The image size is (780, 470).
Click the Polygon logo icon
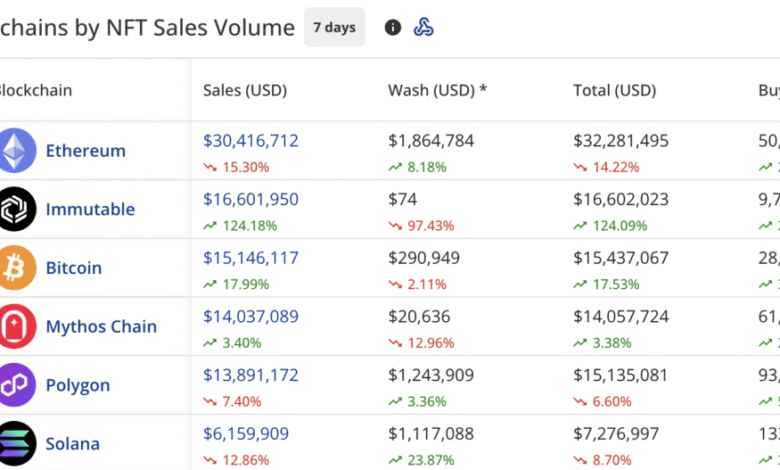tap(15, 385)
